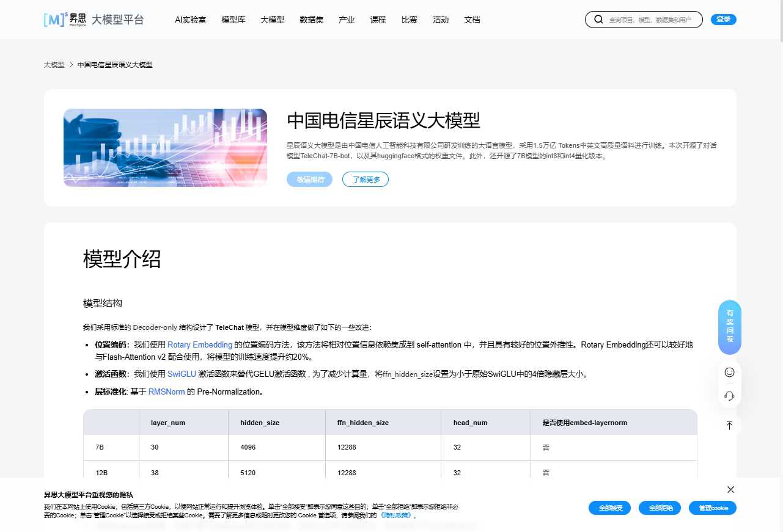
Task: Click the 全部拒绝 cookie button
Action: [660, 508]
